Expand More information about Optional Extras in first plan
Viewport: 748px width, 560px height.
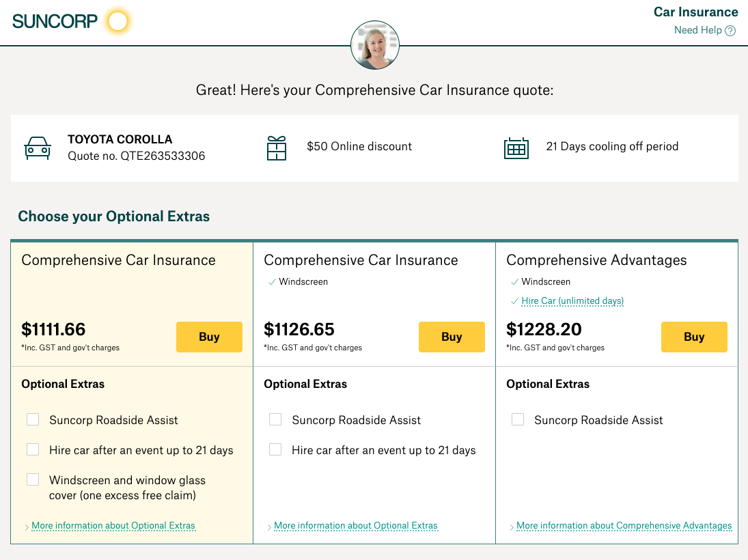[x=113, y=526]
